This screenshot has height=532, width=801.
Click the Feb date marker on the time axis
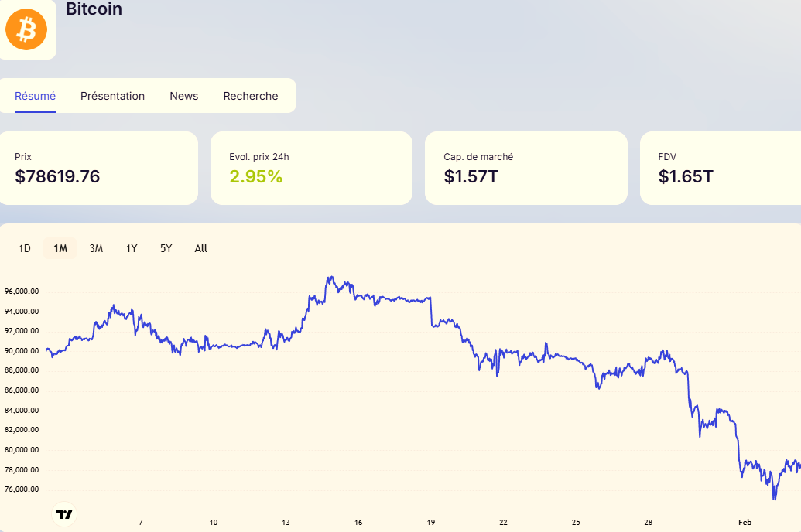pos(745,523)
